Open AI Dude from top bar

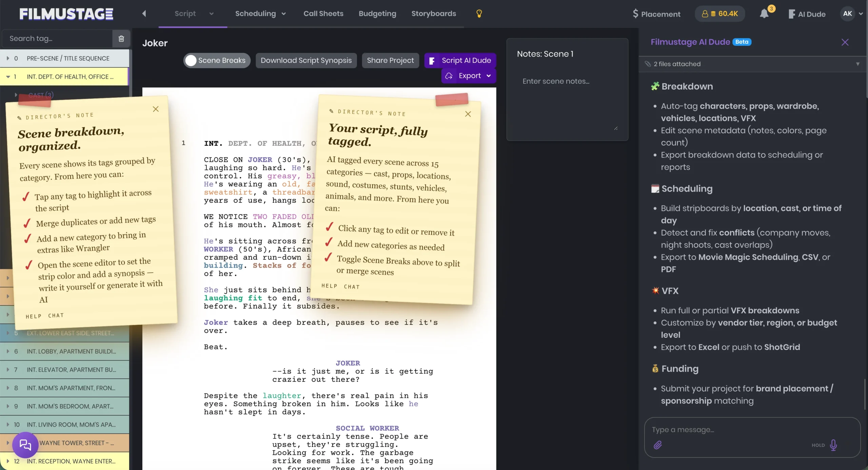click(807, 14)
